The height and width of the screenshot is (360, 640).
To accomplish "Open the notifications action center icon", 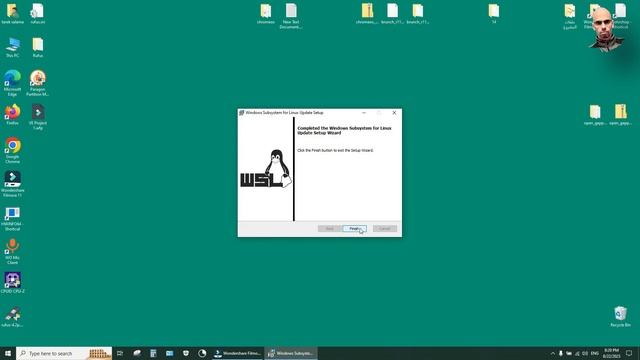I will (x=629, y=353).
